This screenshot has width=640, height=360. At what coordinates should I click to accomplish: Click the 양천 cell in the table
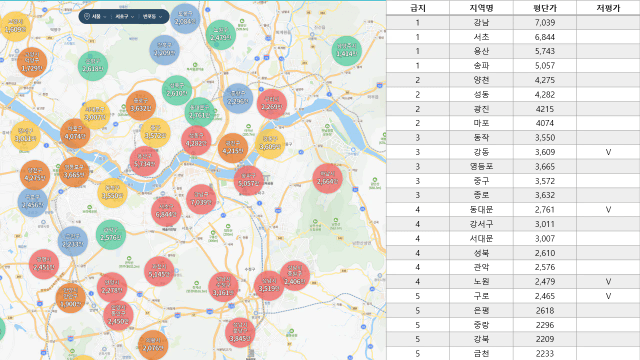[481, 80]
